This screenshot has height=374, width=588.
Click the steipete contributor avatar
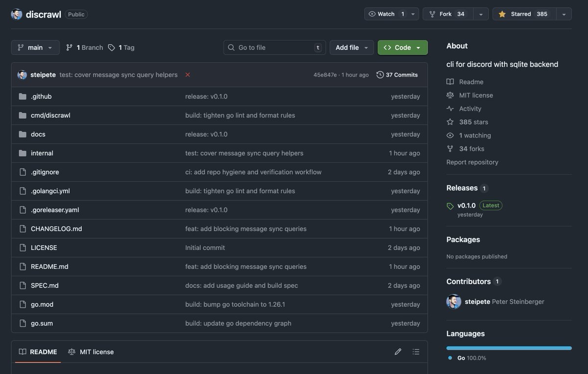(x=454, y=302)
